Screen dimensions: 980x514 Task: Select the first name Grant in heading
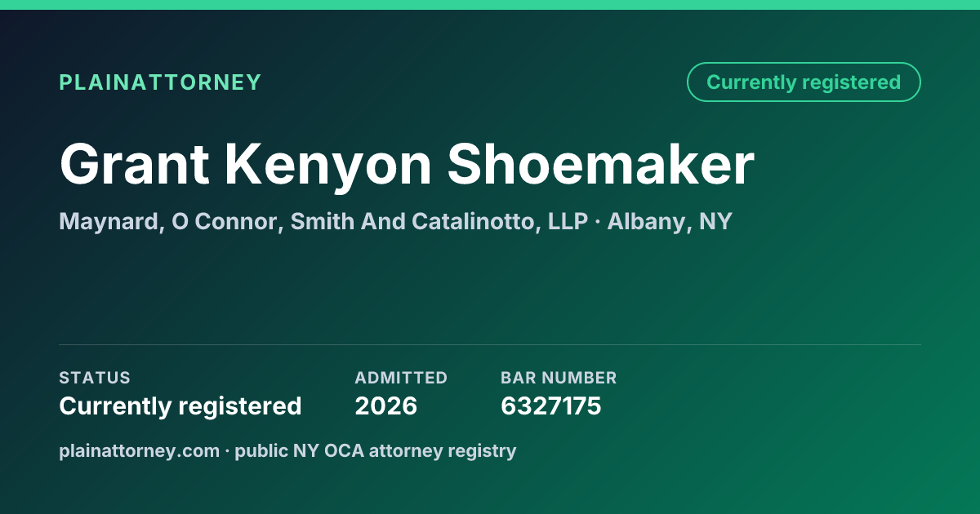point(134,166)
